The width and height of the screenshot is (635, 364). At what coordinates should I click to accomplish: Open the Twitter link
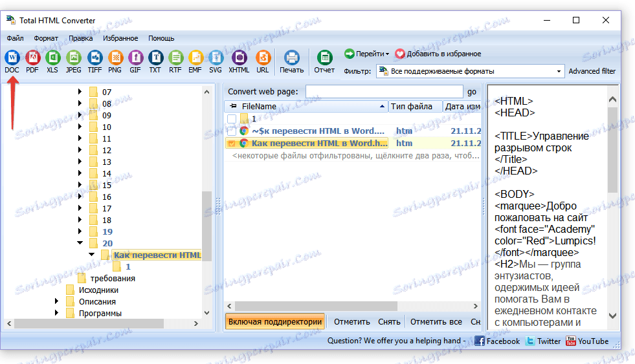543,341
